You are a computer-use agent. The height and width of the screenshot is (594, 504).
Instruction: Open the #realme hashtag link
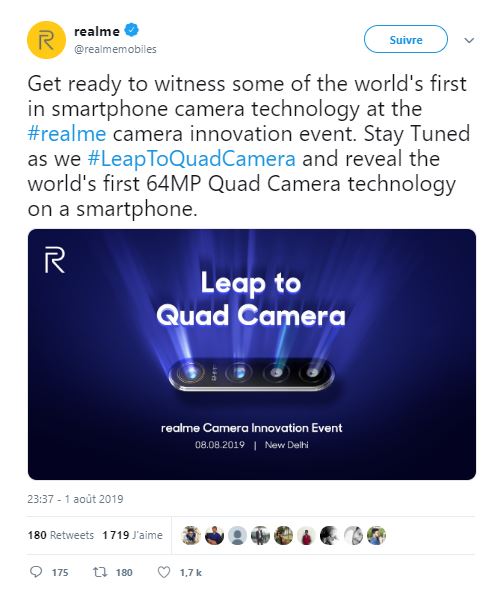pos(67,134)
